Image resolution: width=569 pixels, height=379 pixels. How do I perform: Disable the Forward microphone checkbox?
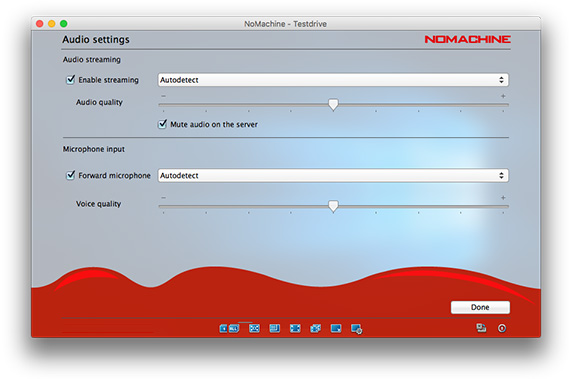[x=70, y=175]
